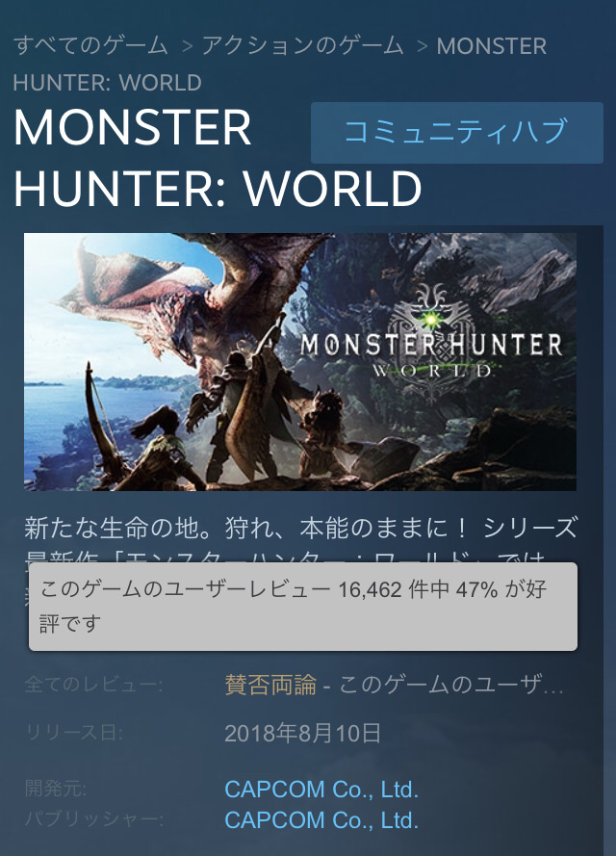Go to the アクションのゲーム breadcrumb category
This screenshot has height=856, width=616.
pyautogui.click(x=303, y=46)
